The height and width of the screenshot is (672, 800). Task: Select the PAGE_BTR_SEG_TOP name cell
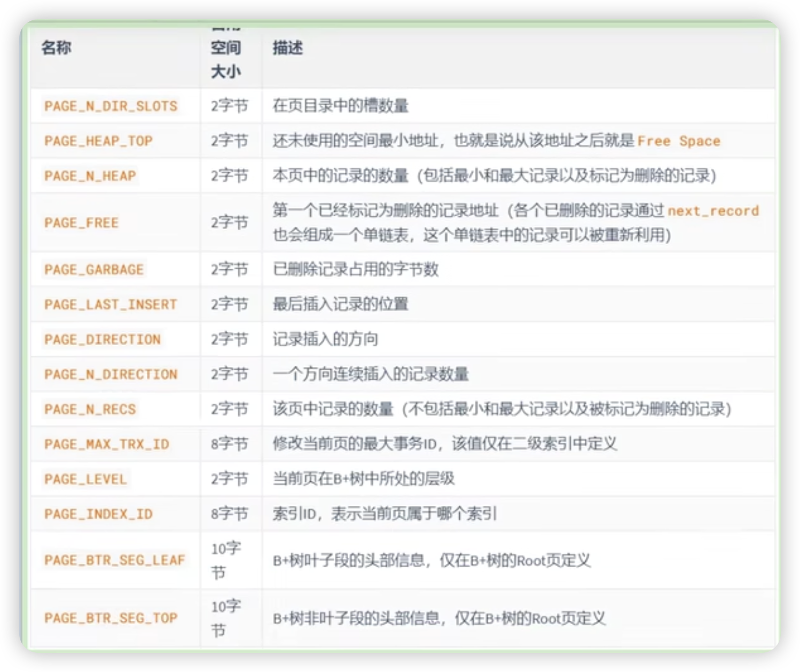111,618
